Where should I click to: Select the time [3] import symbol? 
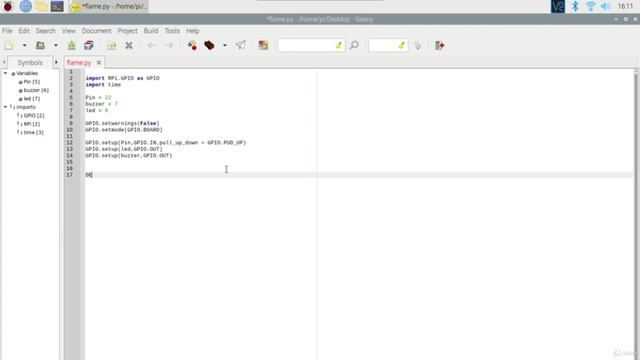point(33,133)
